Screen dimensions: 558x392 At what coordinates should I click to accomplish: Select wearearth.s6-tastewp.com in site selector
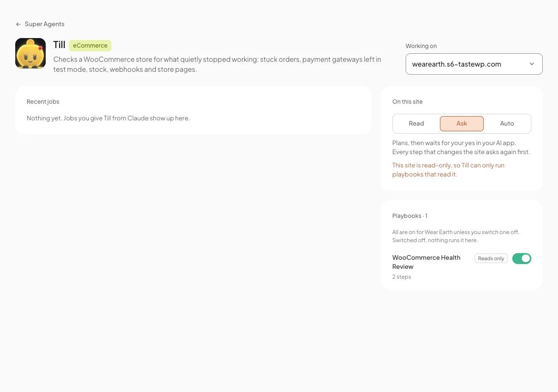coord(457,64)
